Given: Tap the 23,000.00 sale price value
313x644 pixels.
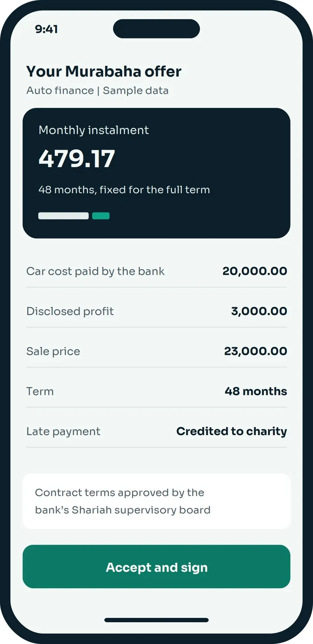Looking at the screenshot, I should click(256, 351).
